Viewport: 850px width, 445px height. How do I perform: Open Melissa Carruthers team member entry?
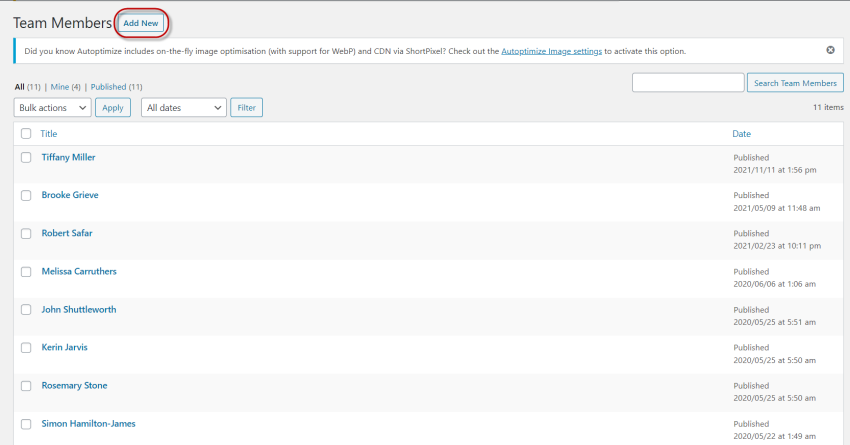tap(79, 272)
